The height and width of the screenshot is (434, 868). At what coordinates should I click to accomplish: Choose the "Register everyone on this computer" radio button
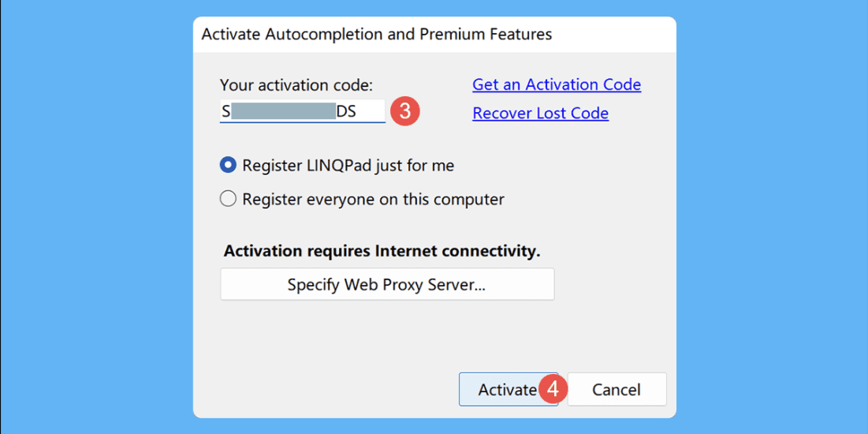(x=228, y=199)
